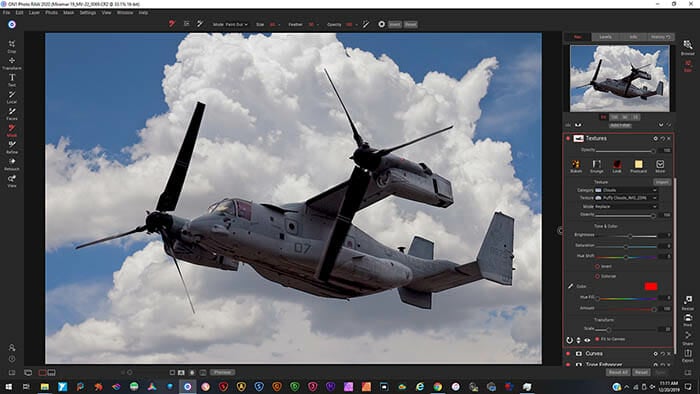This screenshot has height=394, width=700.
Task: Open Textures filter settings gear
Action: (655, 138)
